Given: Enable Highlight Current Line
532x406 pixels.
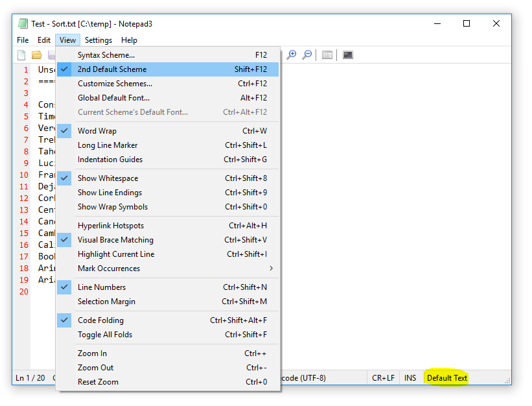Looking at the screenshot, I should click(x=168, y=254).
